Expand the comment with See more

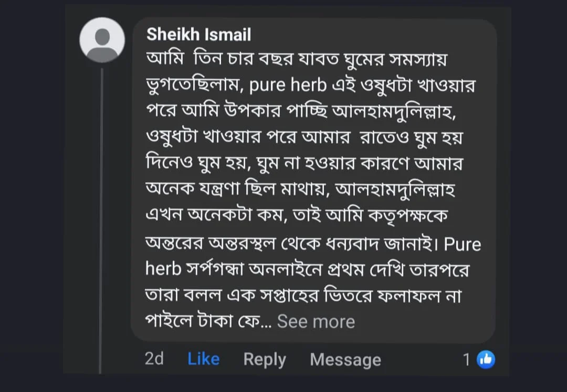point(316,321)
